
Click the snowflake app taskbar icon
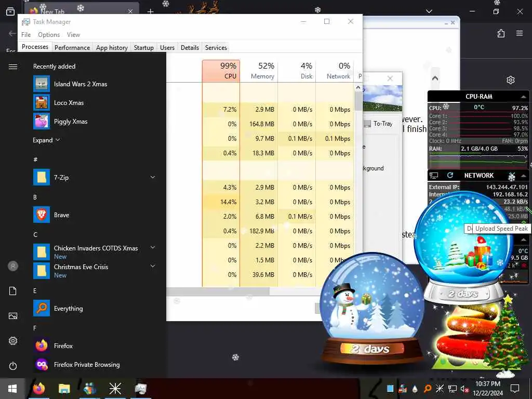[x=115, y=389]
